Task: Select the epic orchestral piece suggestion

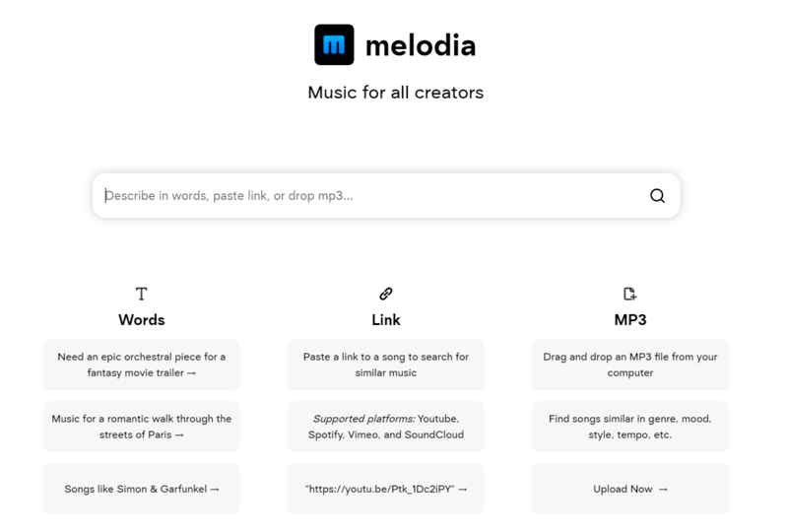Action: 141,366
